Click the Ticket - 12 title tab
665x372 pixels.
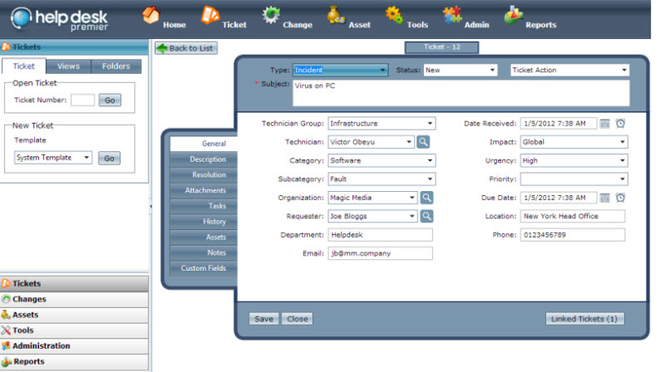(442, 47)
